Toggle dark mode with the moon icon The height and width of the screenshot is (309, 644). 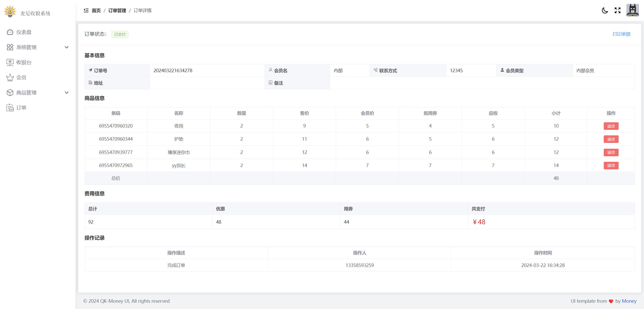pos(605,10)
